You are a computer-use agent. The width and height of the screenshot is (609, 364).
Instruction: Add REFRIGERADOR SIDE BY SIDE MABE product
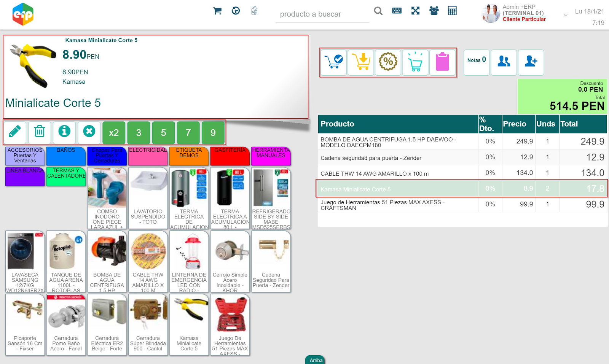pos(271,198)
